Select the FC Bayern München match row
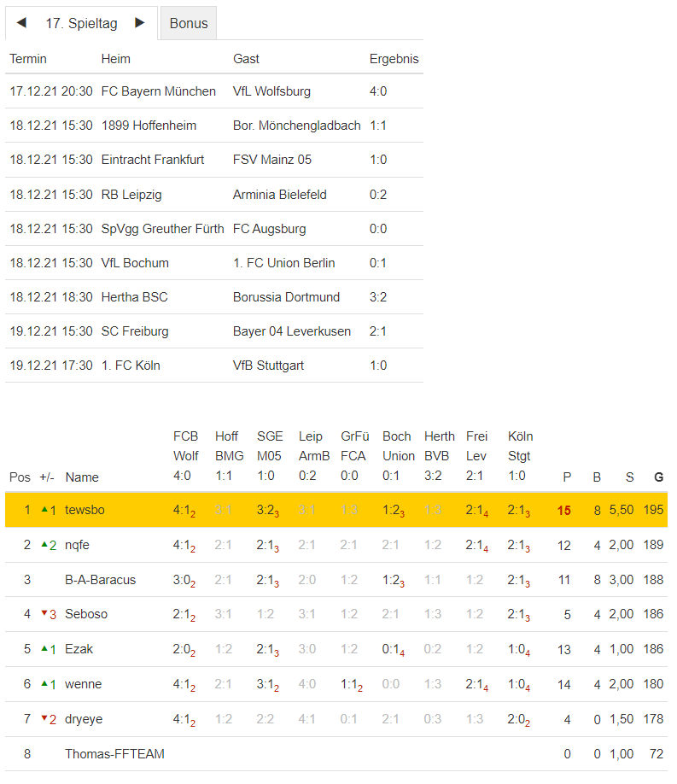Viewport: 677px width, 784px height. tap(213, 91)
